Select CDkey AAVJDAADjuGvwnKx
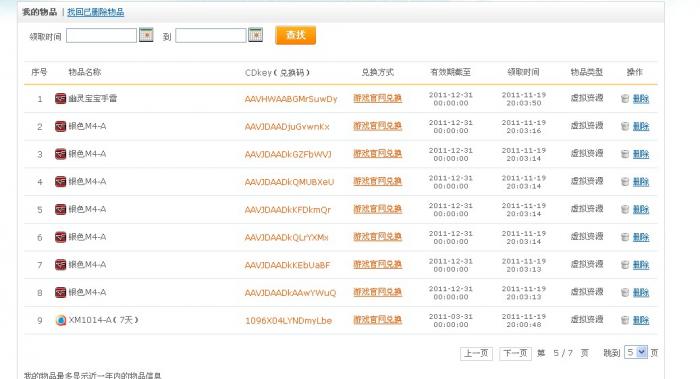Viewport: 700px width, 379px height. (287, 127)
